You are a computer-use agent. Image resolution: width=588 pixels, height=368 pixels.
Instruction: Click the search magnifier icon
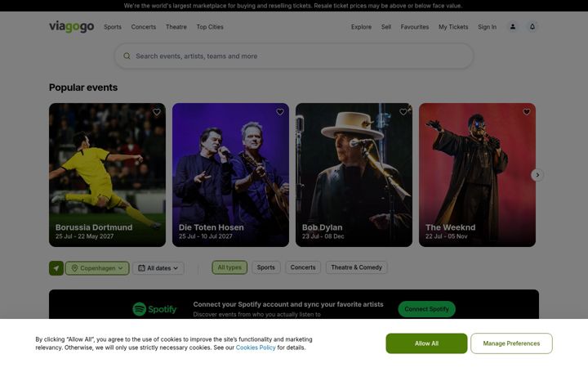127,56
